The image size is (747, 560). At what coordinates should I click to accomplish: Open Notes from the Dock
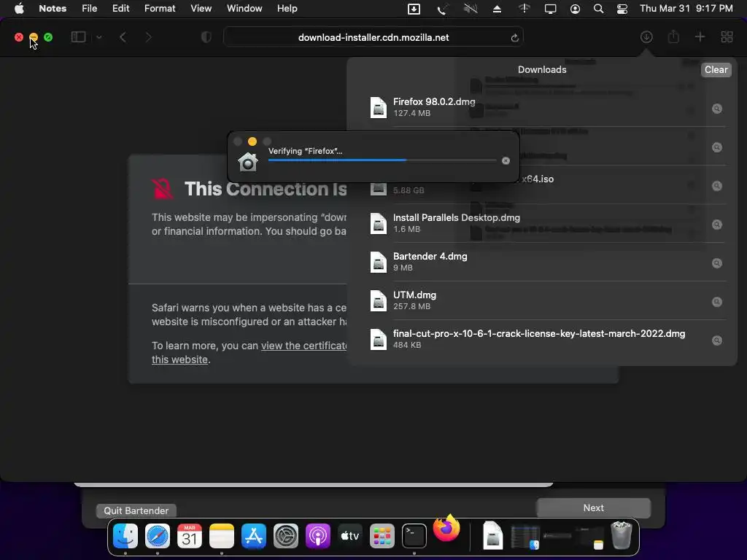222,536
